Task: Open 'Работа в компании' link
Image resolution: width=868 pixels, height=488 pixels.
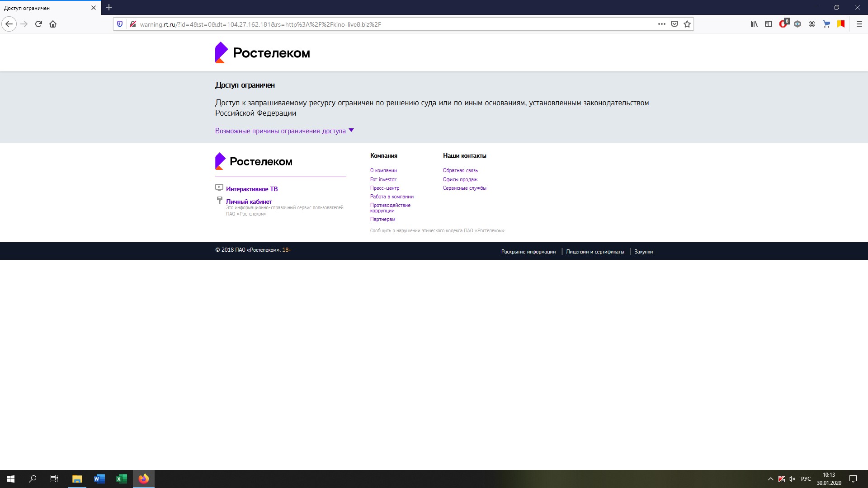Action: click(x=392, y=197)
